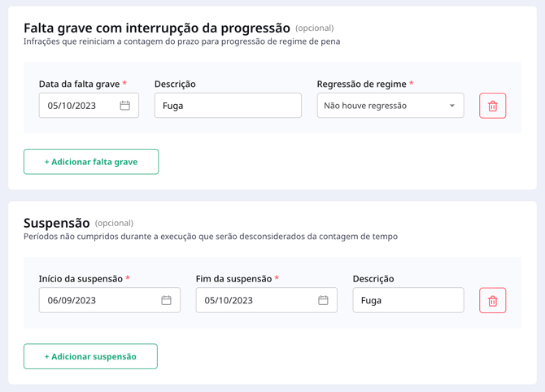Viewport: 545px width, 392px height.
Task: Delete the falta grave entry via trash icon
Action: [x=492, y=106]
